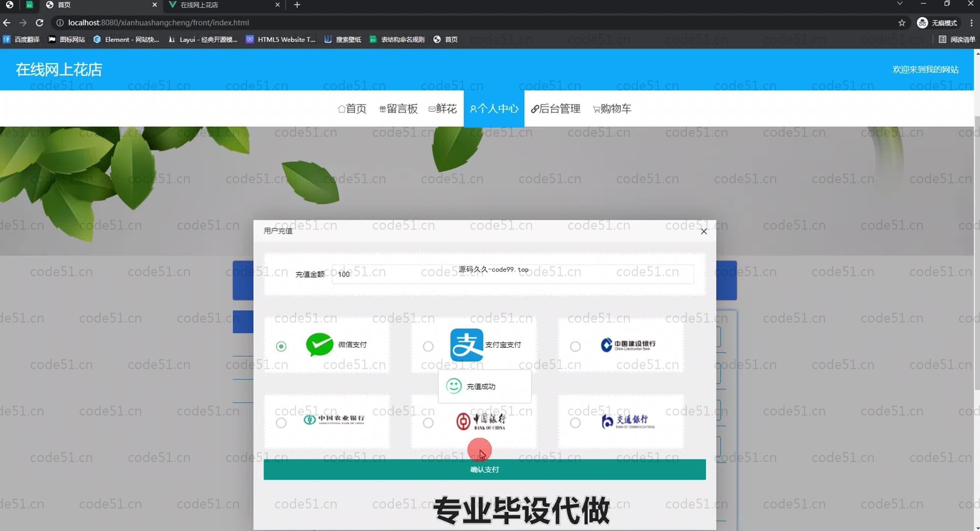Screen dimensions: 980x531
Task: Click the Bank of Communications logo
Action: (628, 421)
